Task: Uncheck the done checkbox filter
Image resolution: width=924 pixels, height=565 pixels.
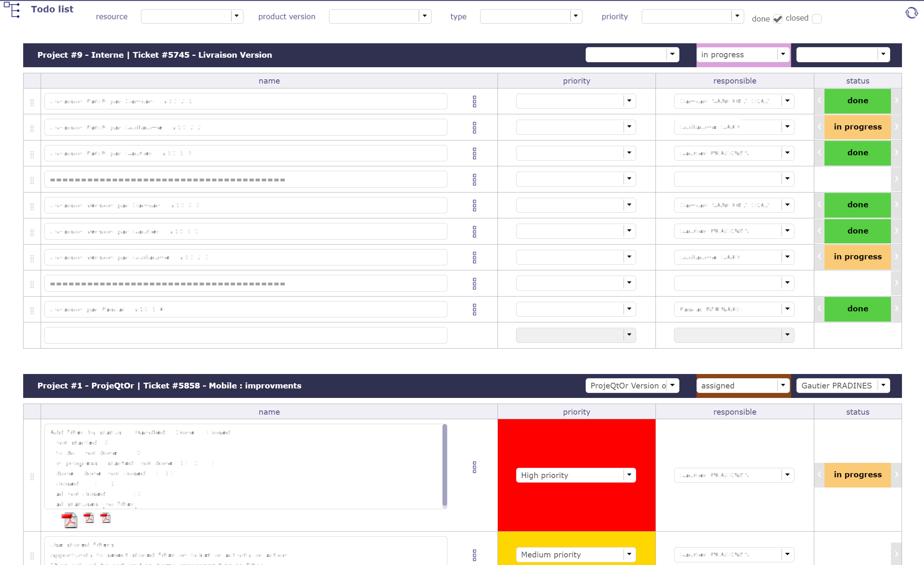Action: 778,18
